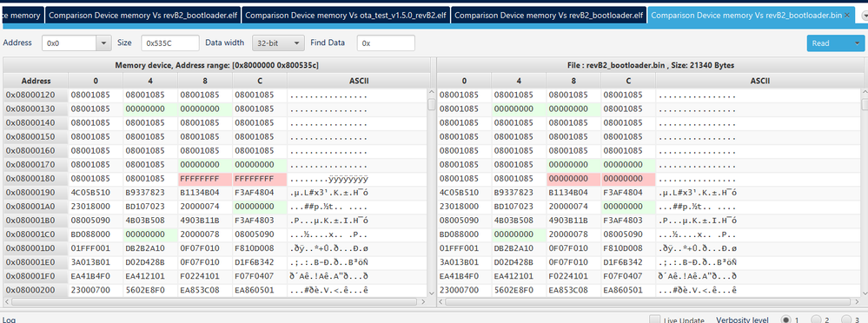The width and height of the screenshot is (868, 323).
Task: Select address row 0x080001A0
Action: click(x=36, y=207)
